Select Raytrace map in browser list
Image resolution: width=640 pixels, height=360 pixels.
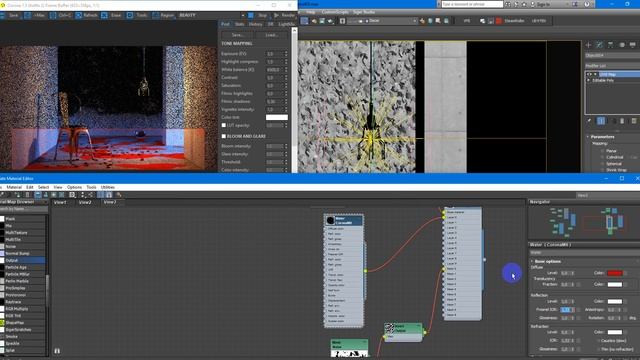point(23,302)
